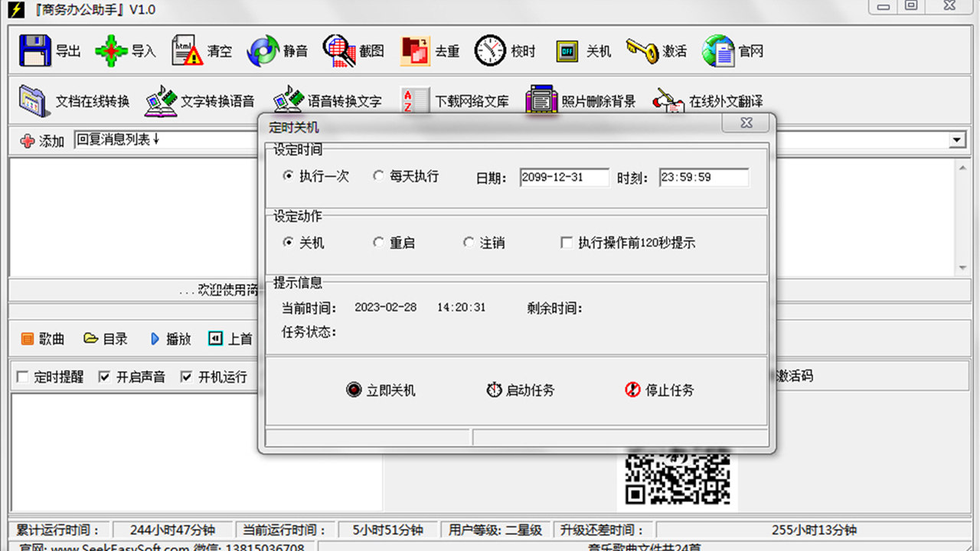The image size is (980, 551).
Task: Click inside the 日期 date input field
Action: tap(564, 178)
